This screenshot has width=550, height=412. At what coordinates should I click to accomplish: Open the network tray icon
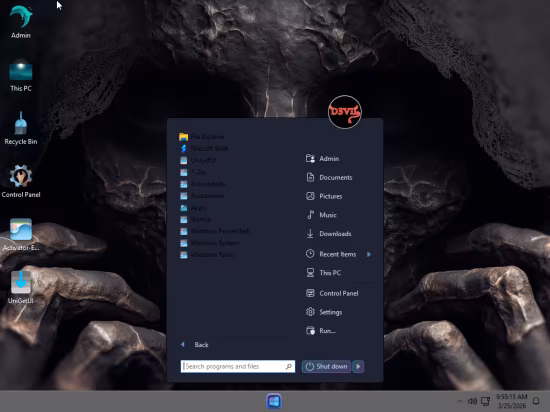pyautogui.click(x=485, y=401)
